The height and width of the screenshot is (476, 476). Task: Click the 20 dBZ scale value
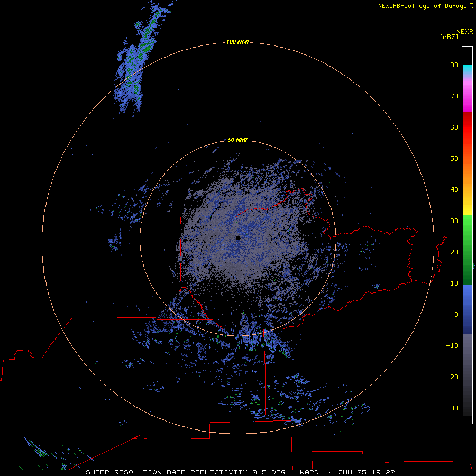click(x=454, y=252)
